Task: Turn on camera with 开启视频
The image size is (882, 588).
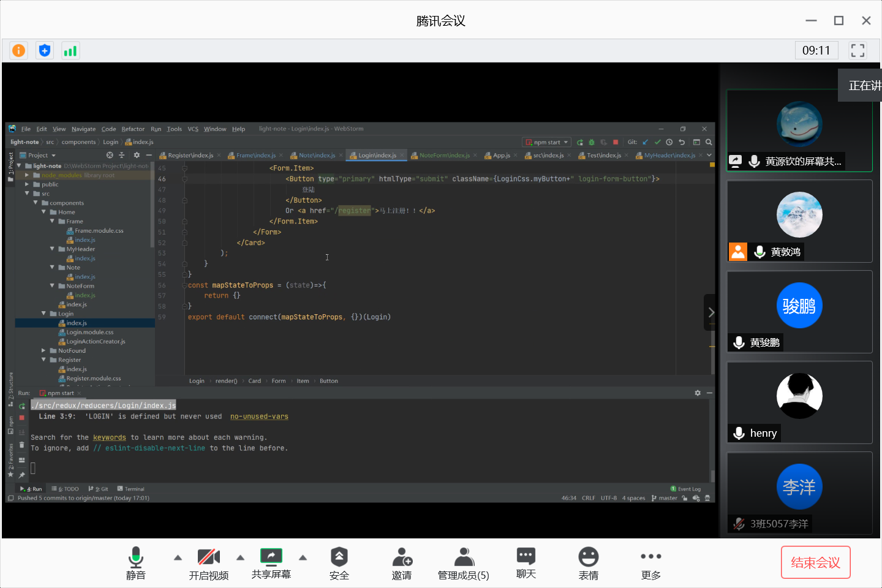Action: (x=209, y=563)
